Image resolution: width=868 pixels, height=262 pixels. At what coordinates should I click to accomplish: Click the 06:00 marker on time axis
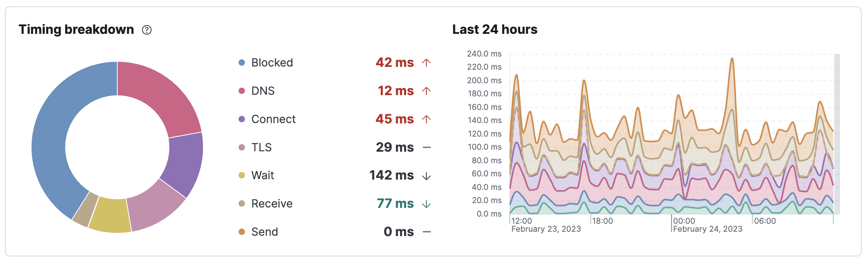765,221
